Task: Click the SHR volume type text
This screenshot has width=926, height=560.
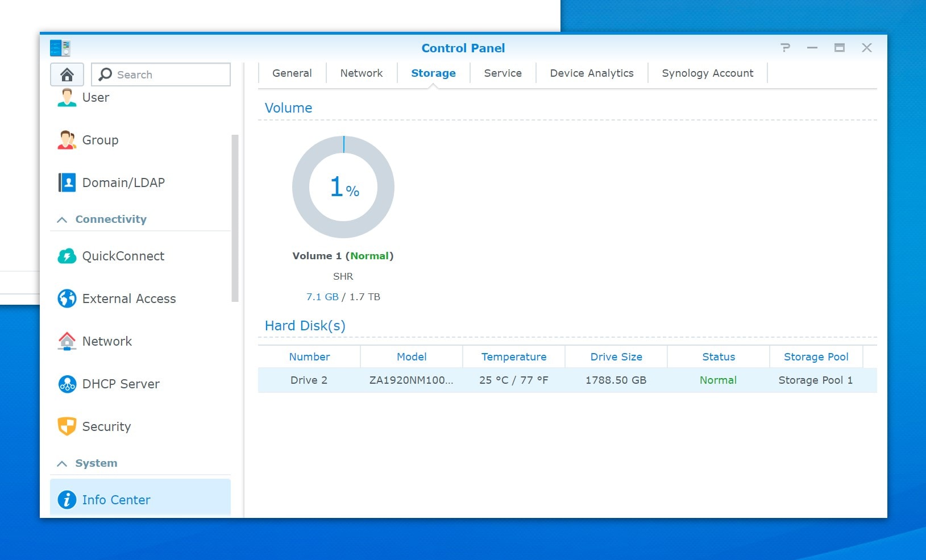Action: pyautogui.click(x=343, y=276)
